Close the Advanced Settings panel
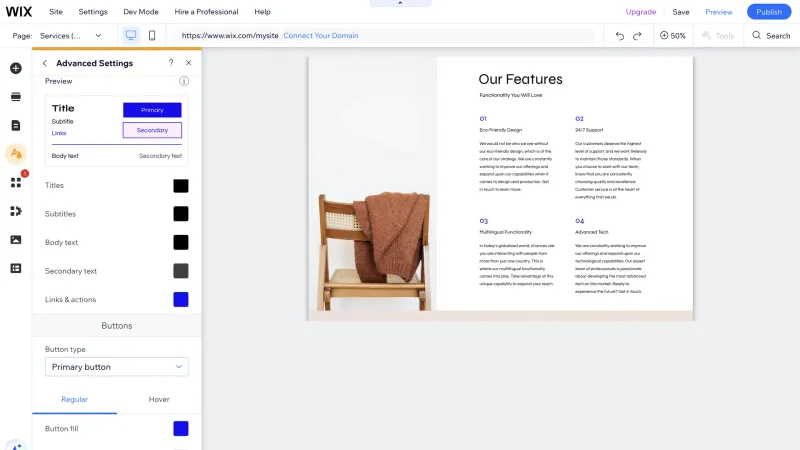The width and height of the screenshot is (800, 450). 189,63
